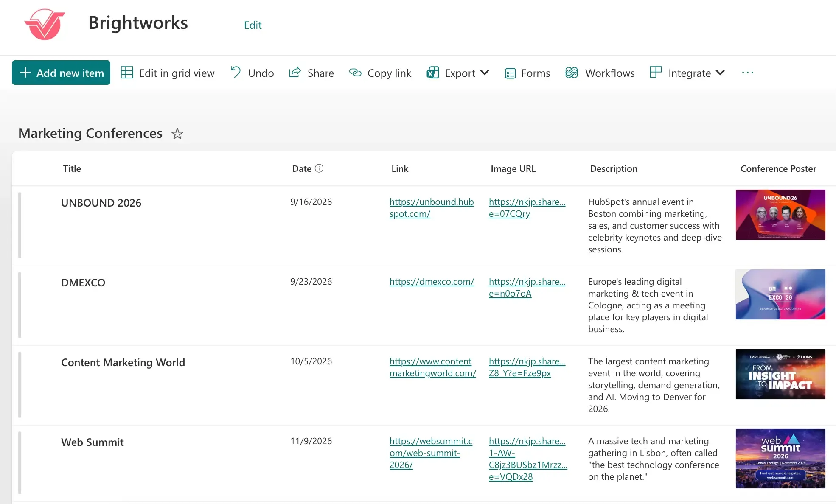
Task: Click the Marketing Conferences list title
Action: pyautogui.click(x=90, y=133)
